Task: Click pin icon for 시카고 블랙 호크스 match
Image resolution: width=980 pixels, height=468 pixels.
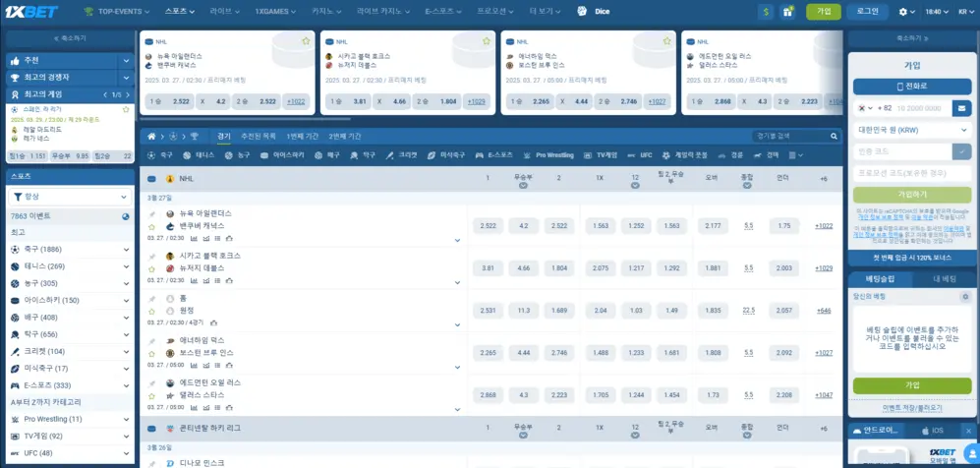Action: pos(151,257)
